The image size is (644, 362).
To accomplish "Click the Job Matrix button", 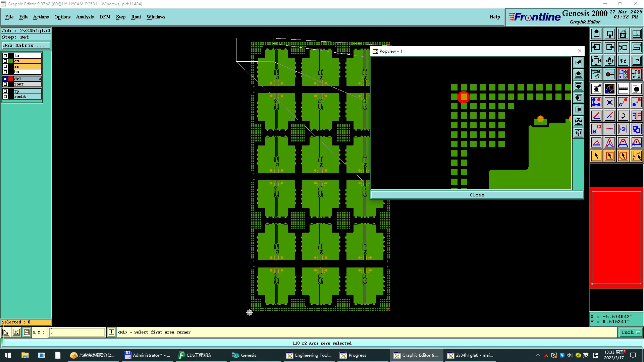I will tap(26, 45).
